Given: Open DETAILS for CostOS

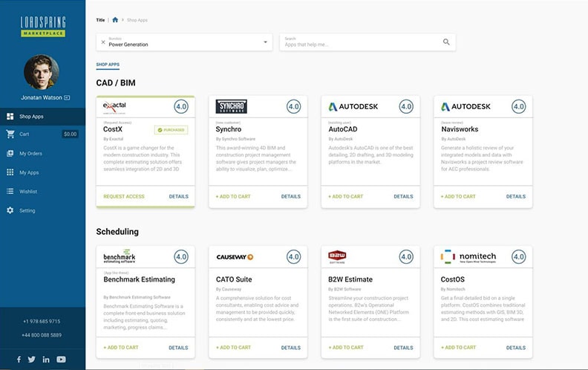Looking at the screenshot, I should click(516, 348).
